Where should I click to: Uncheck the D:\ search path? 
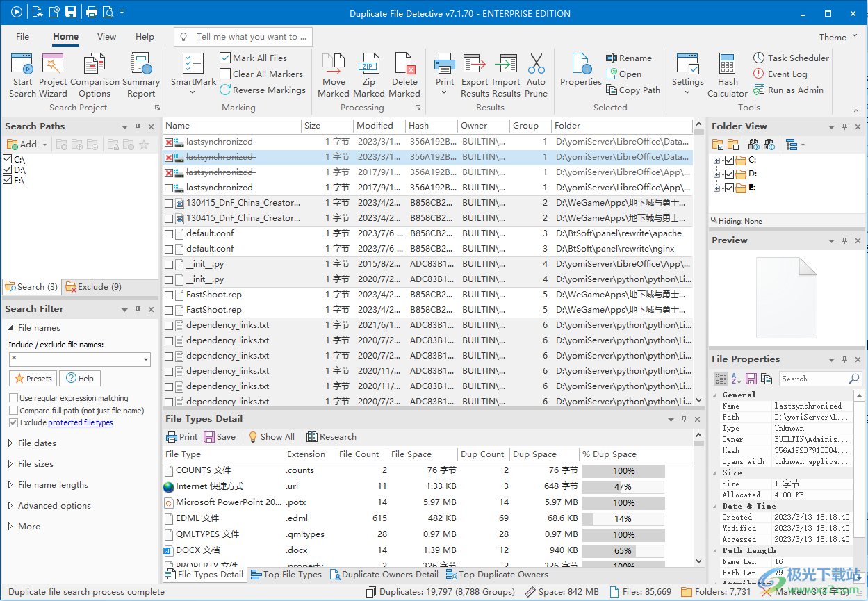[8, 170]
